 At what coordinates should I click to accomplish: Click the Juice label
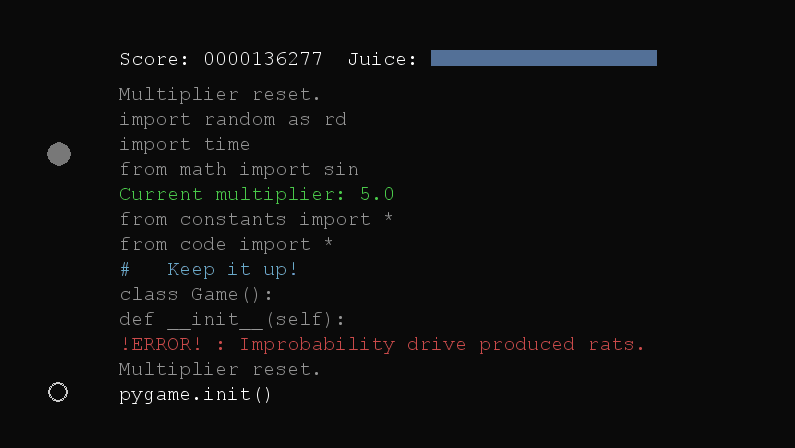click(x=382, y=59)
